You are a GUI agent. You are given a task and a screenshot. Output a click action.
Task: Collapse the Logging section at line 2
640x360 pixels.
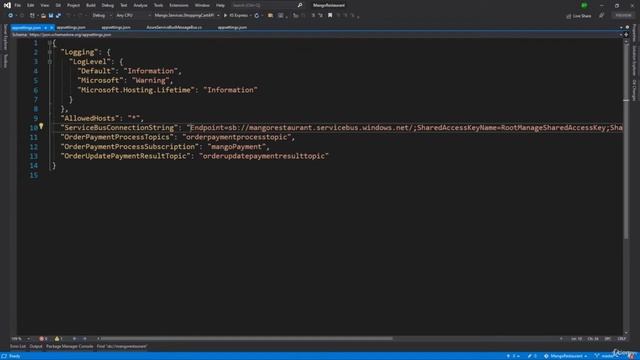(x=49, y=52)
